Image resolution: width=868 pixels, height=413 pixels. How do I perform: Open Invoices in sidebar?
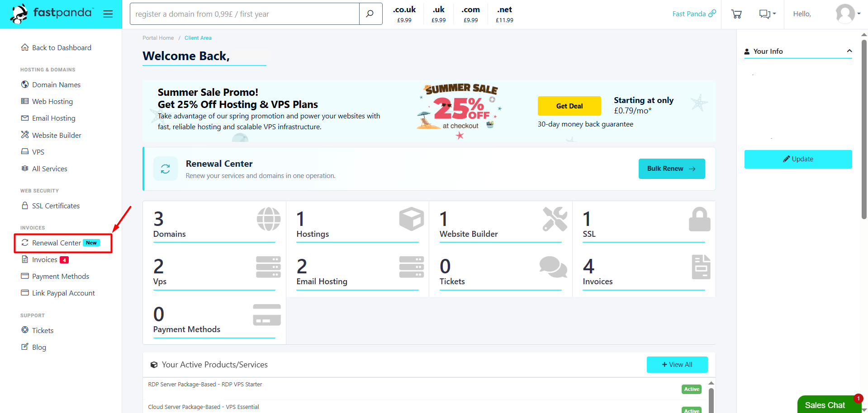coord(45,260)
